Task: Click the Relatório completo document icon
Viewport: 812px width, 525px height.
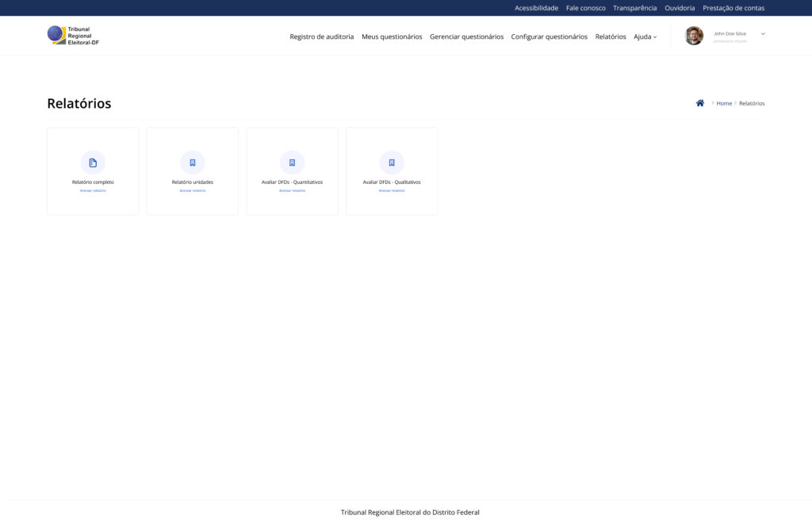Action: coord(93,163)
